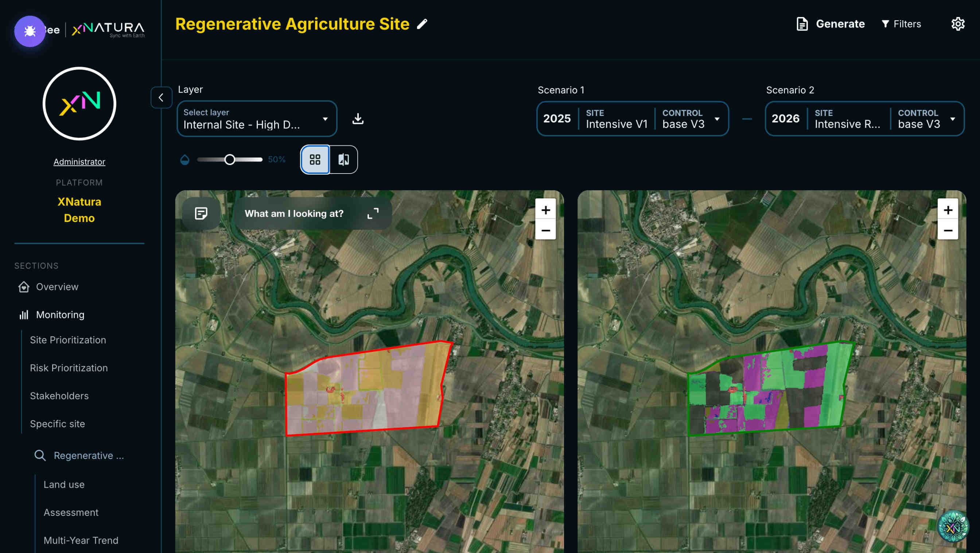
Task: Click 'What am I looking at?' button
Action: coord(294,213)
